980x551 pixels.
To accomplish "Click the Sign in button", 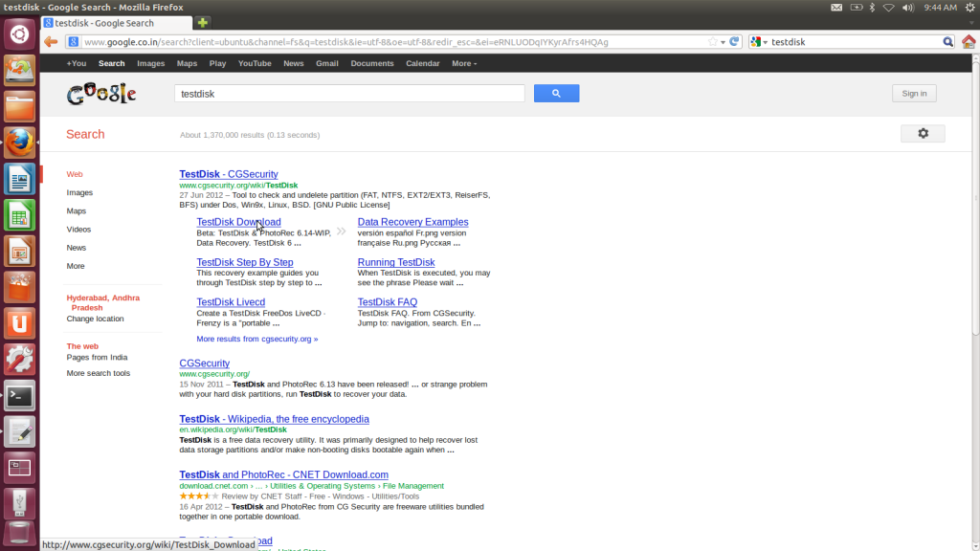I will pos(914,93).
